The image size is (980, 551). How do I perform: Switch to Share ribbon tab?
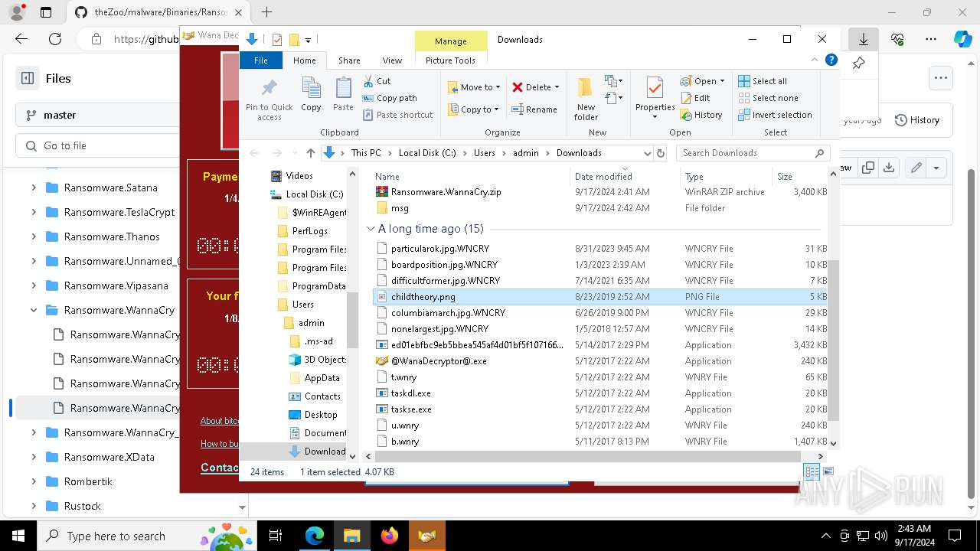(x=349, y=60)
